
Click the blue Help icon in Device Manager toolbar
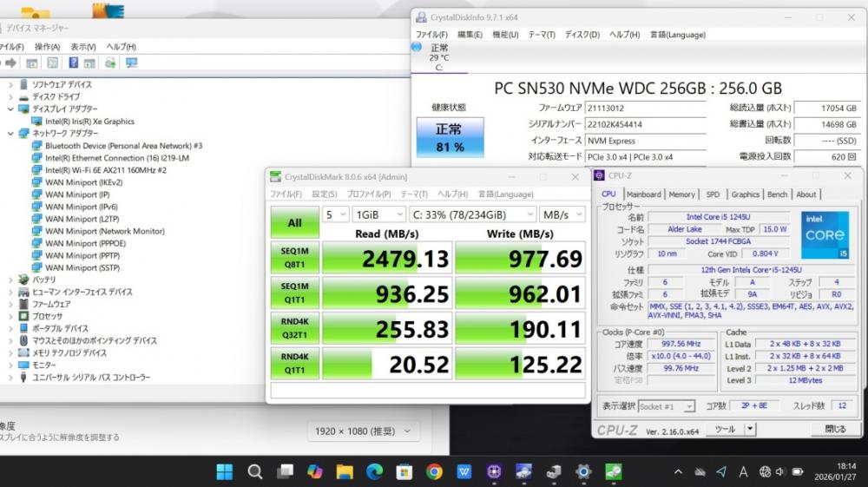(73, 63)
